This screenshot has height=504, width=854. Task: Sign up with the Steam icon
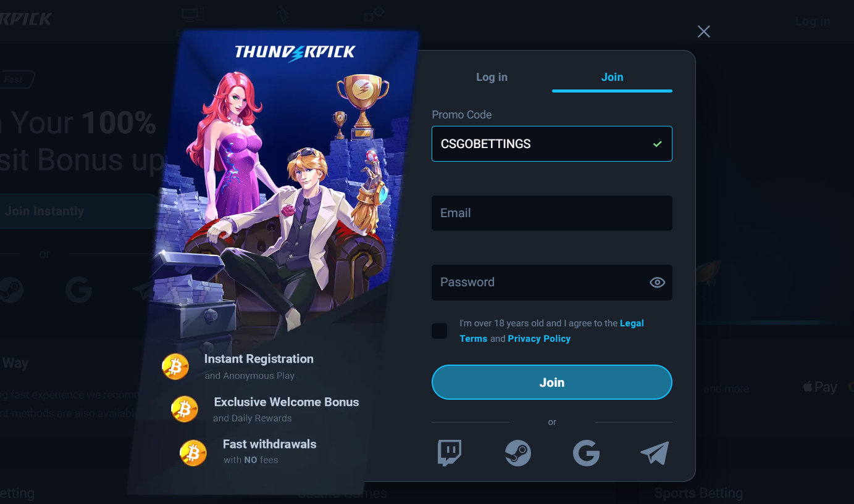coord(517,453)
